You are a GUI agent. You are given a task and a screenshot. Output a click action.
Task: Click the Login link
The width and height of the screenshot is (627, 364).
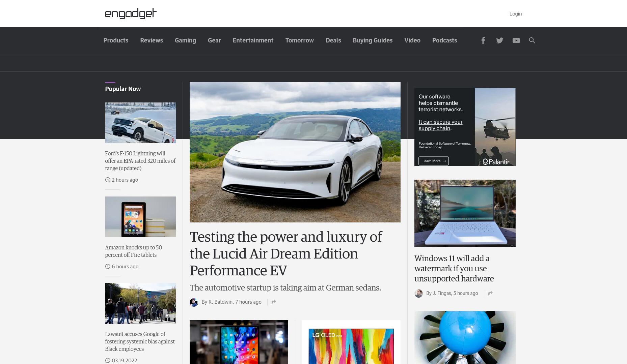click(x=515, y=14)
